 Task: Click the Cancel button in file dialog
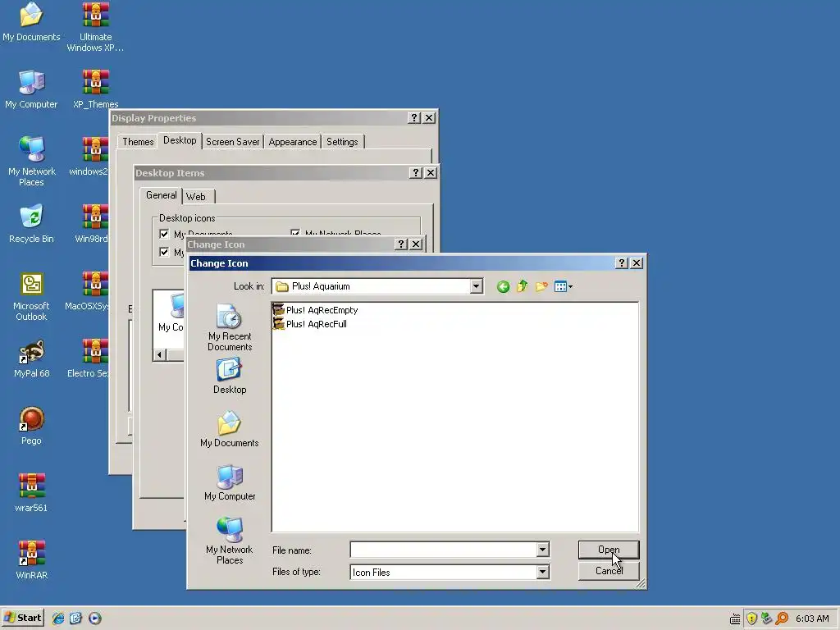(609, 571)
